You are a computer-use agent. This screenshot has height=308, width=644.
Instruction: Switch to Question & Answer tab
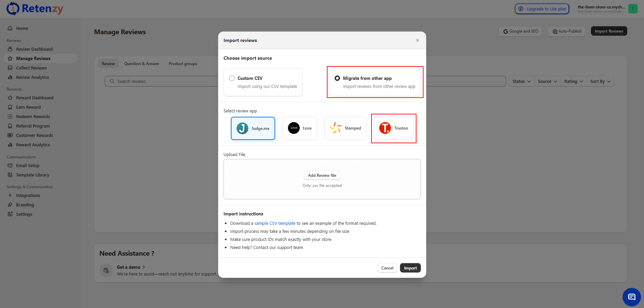(x=142, y=64)
